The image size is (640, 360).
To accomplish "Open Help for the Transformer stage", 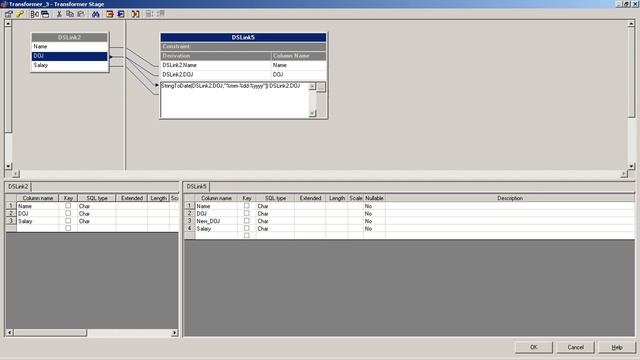I will click(617, 347).
